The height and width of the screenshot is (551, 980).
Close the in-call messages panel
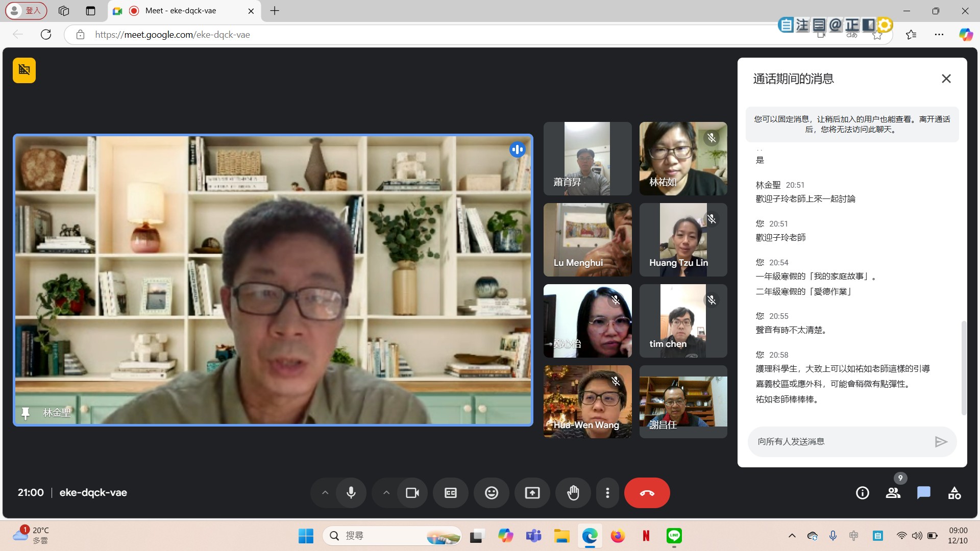946,79
